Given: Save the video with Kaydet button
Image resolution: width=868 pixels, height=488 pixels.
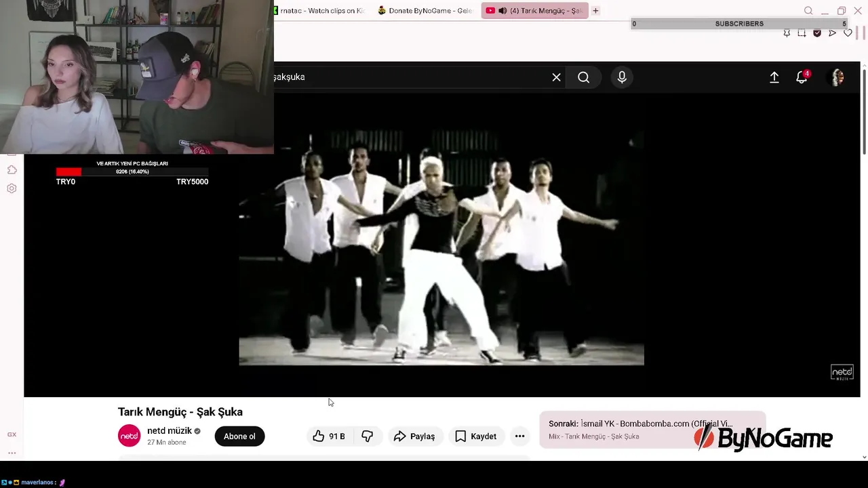Looking at the screenshot, I should click(475, 436).
